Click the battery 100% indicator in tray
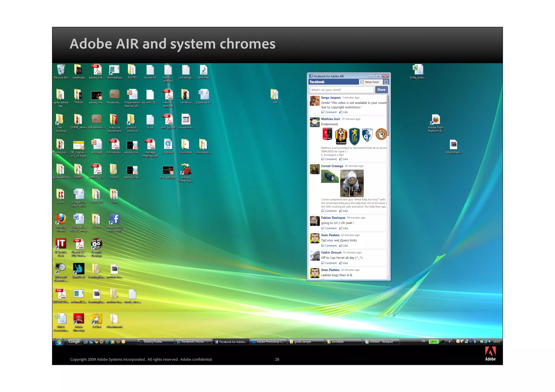 coord(434,342)
